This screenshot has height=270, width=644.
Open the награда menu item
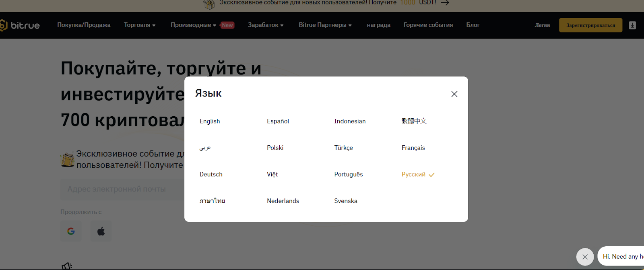pyautogui.click(x=378, y=25)
